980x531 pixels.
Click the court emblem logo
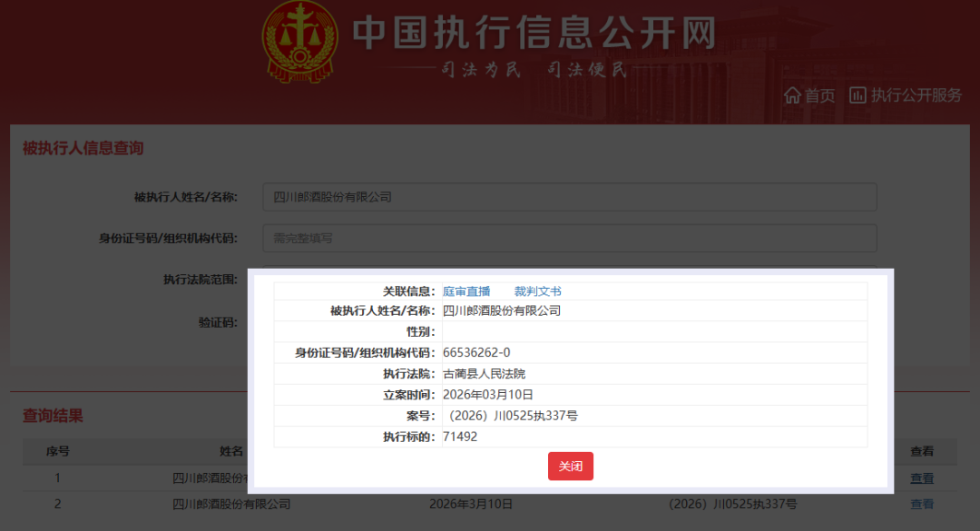tap(299, 42)
